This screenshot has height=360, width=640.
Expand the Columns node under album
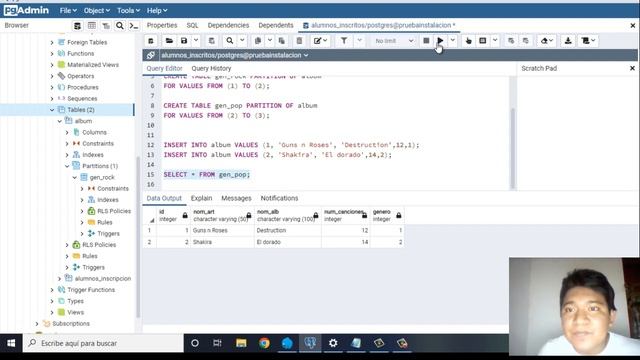point(67,132)
